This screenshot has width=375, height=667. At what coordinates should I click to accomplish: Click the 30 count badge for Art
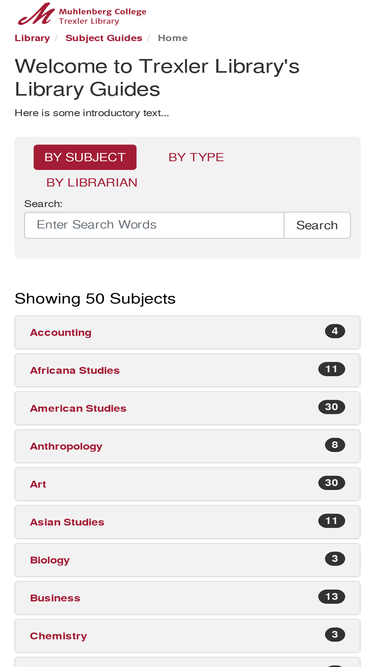tap(332, 483)
